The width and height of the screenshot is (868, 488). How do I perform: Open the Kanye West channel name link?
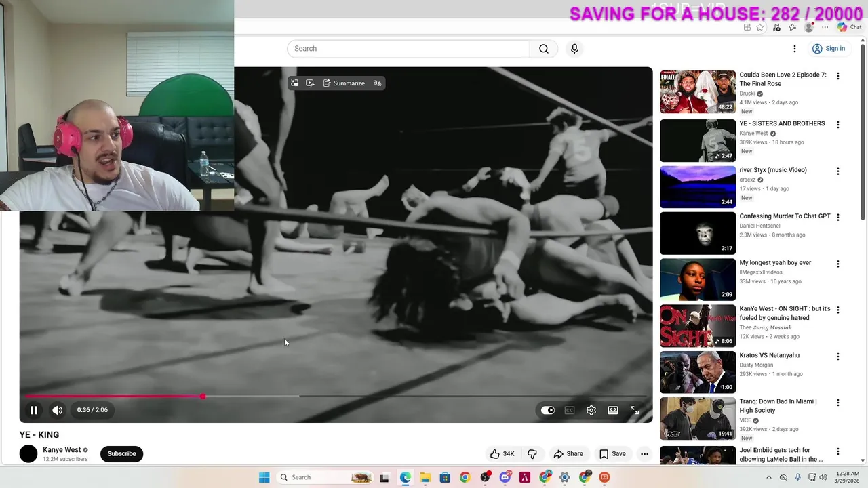62,449
